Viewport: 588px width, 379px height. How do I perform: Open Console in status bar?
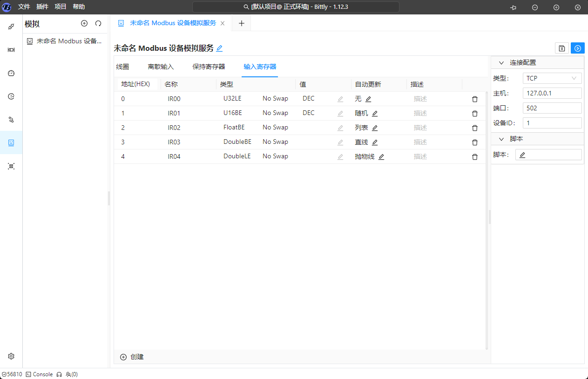(x=39, y=374)
